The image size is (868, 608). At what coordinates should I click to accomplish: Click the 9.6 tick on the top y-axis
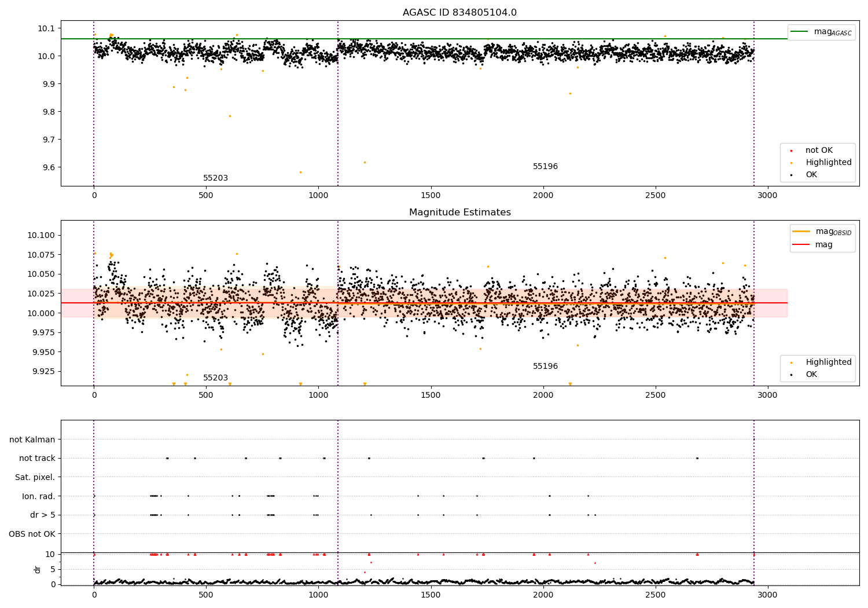[48, 167]
